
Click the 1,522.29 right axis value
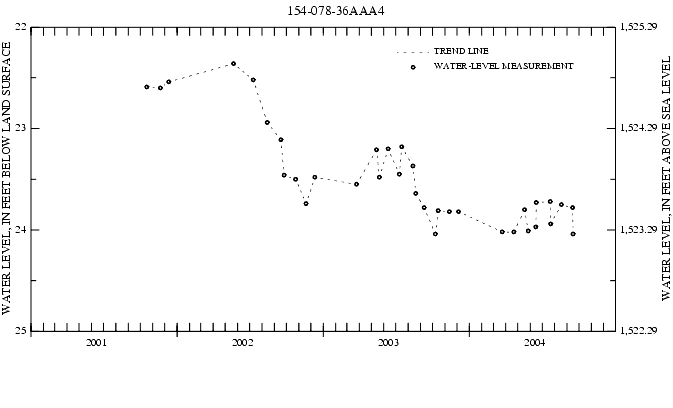pos(638,330)
